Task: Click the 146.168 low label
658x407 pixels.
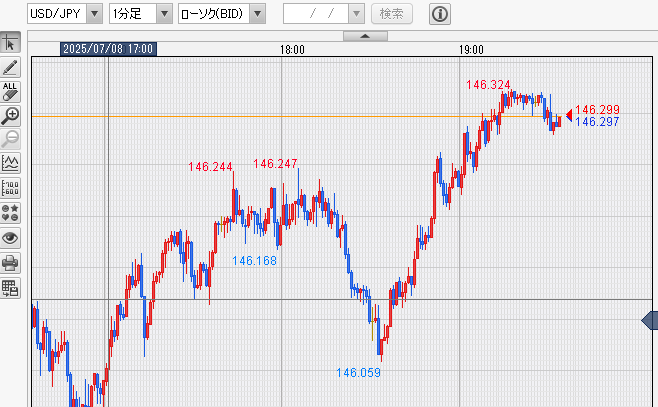Action: 254,261
